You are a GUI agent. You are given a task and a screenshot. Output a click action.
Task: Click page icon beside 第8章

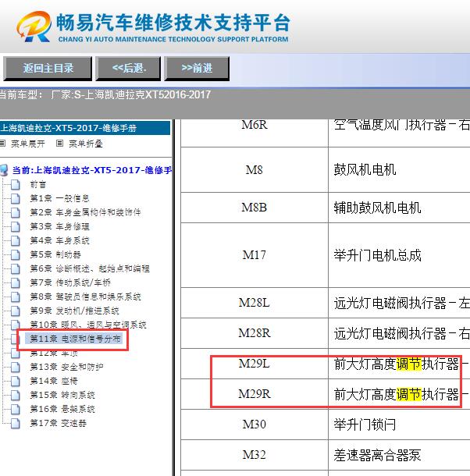[x=15, y=297]
